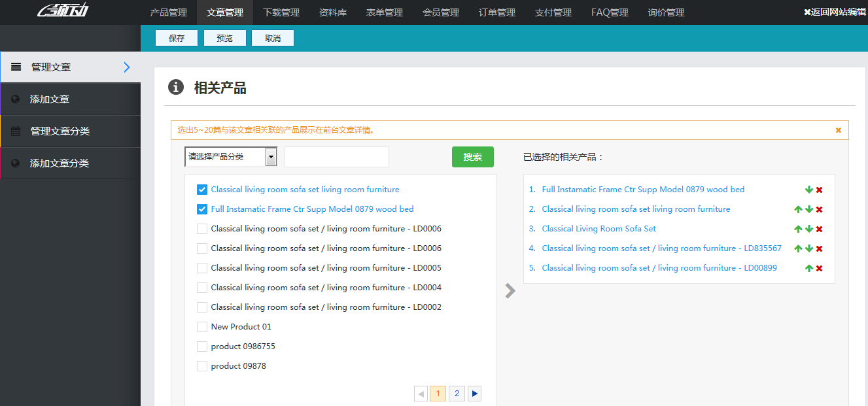
Task: Delete related product 'LD00899' with red X icon
Action: click(819, 267)
